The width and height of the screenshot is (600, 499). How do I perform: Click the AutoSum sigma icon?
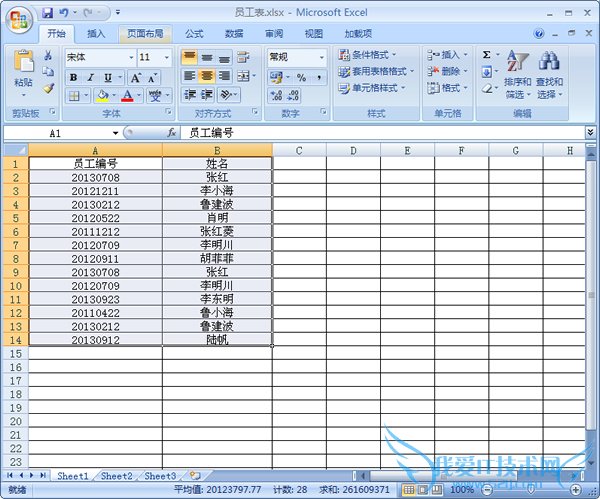coord(486,55)
